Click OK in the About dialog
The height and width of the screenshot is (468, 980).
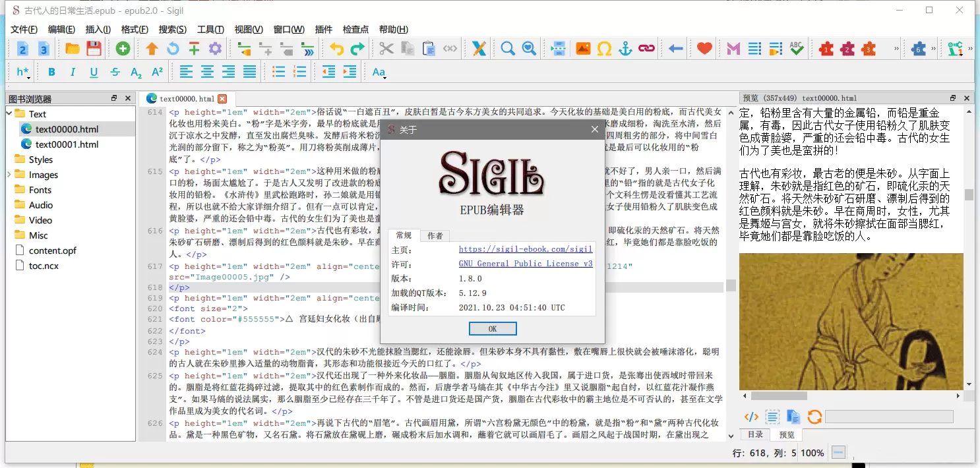click(493, 328)
